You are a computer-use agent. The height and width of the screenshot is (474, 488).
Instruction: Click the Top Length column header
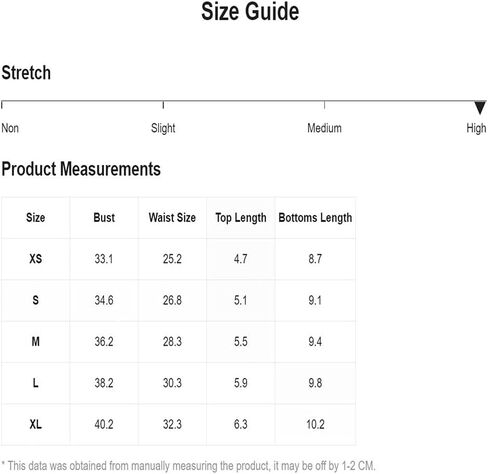pos(241,218)
